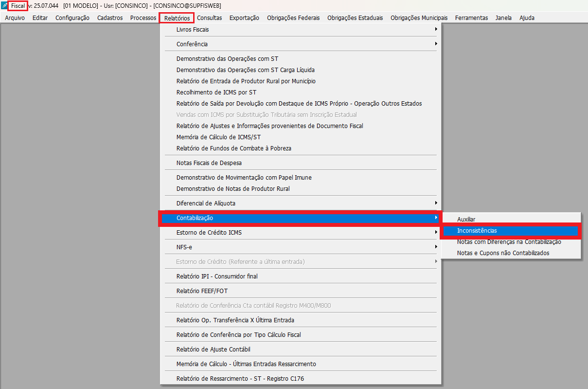Open the Arquivo menu
This screenshot has width=588, height=389.
[15, 18]
